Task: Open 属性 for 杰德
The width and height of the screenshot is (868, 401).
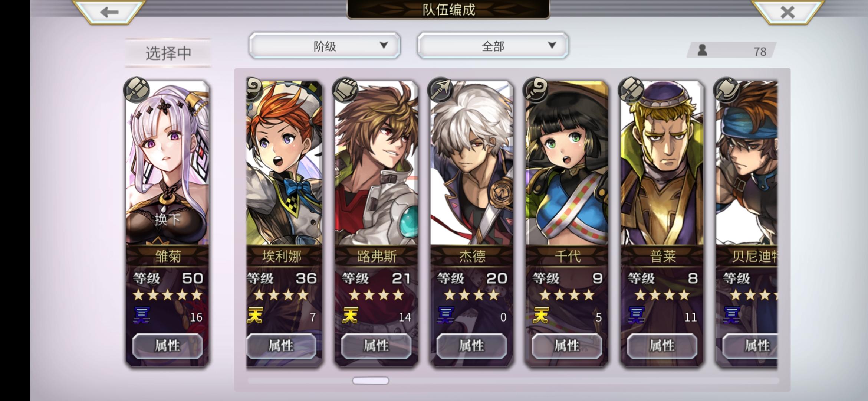Action: (x=471, y=346)
